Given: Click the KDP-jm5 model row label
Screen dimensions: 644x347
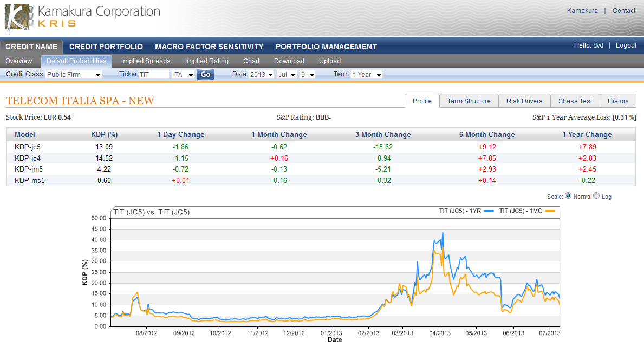Looking at the screenshot, I should click(x=29, y=169).
